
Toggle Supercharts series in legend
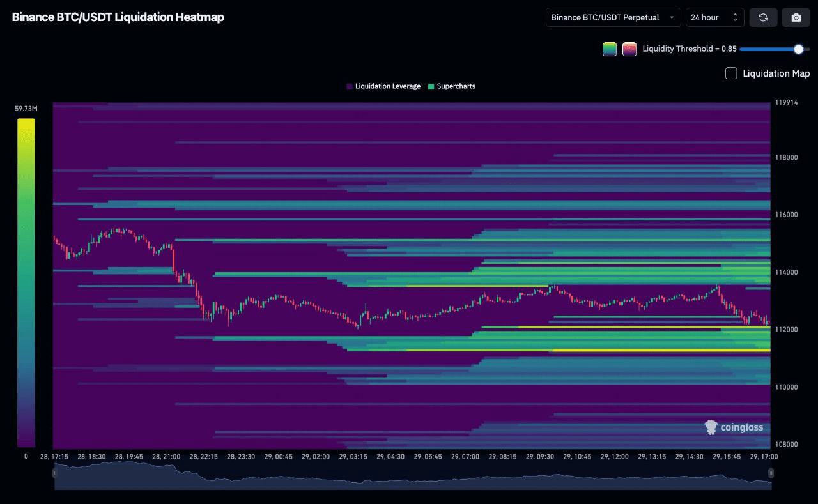(456, 86)
